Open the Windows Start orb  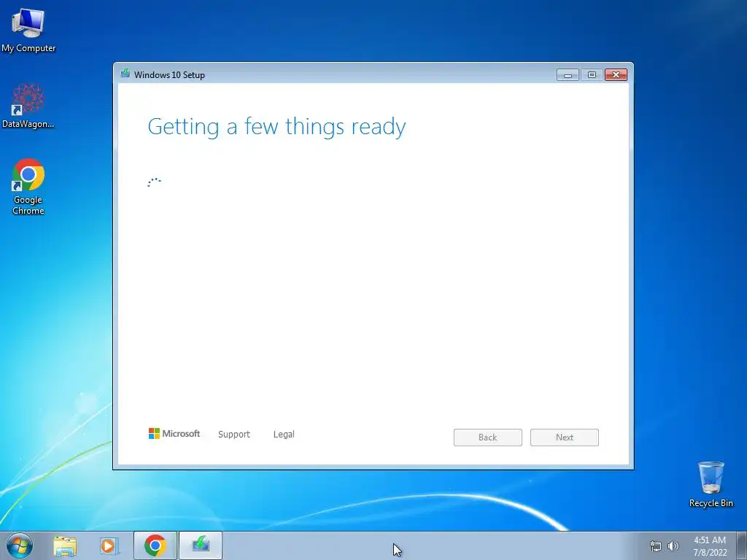pyautogui.click(x=20, y=545)
